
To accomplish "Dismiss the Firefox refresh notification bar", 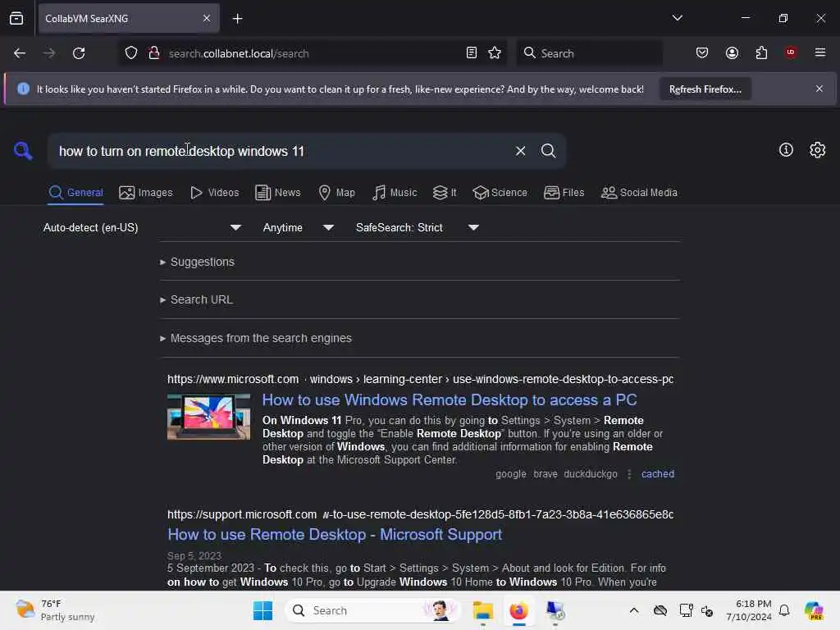I will [819, 89].
